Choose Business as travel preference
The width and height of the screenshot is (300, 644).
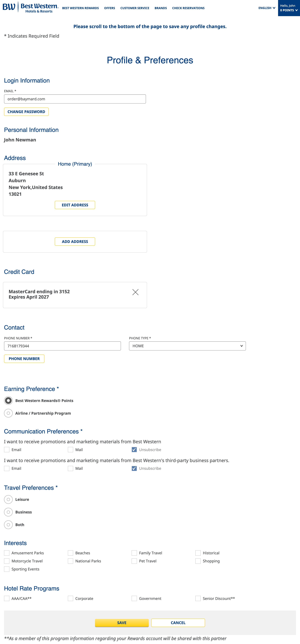coord(8,512)
